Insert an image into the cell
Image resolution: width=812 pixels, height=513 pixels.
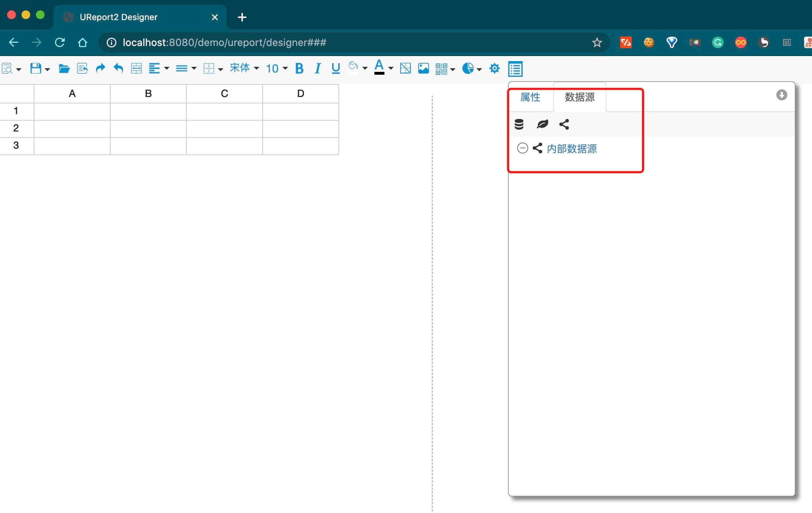click(x=423, y=68)
